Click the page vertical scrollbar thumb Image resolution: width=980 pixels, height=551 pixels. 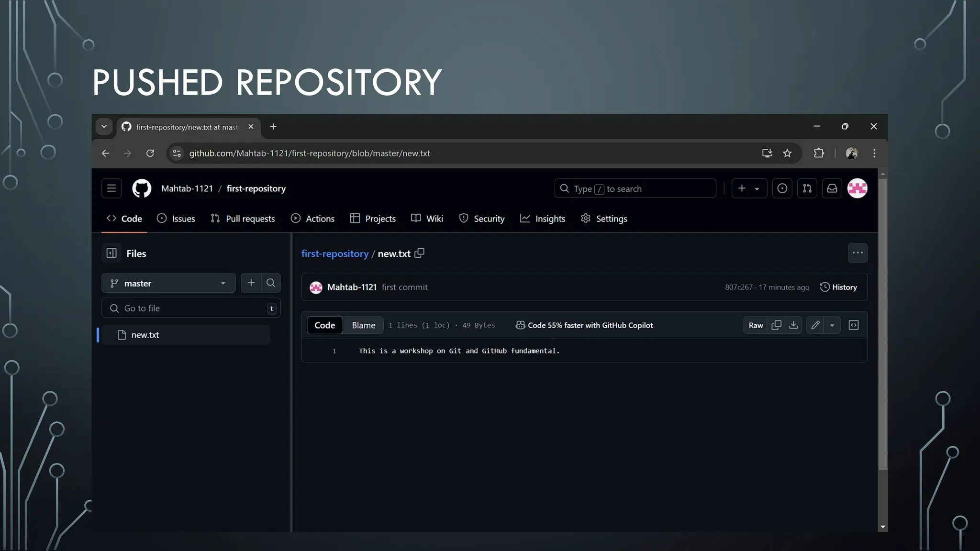[883, 324]
